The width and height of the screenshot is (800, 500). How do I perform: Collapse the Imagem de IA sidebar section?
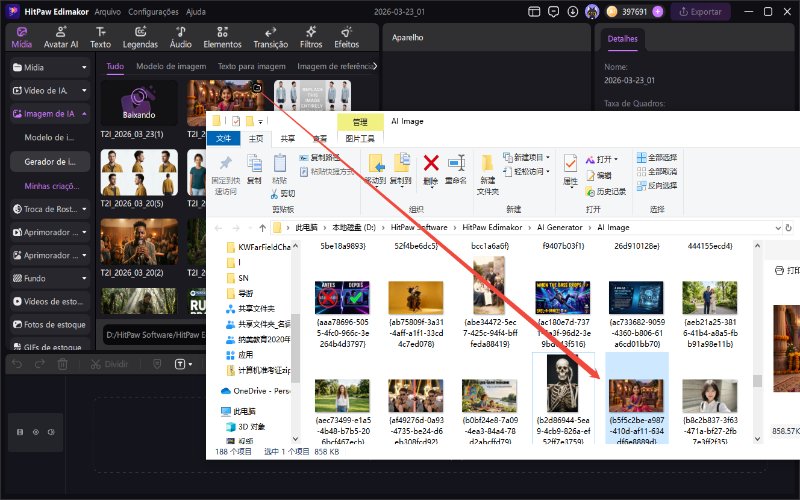click(50, 114)
